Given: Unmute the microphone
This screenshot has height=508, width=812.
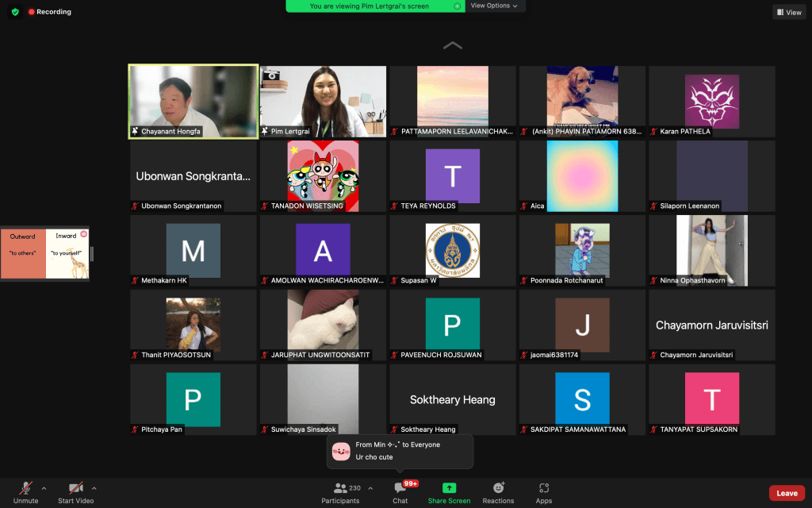Looking at the screenshot, I should [26, 491].
